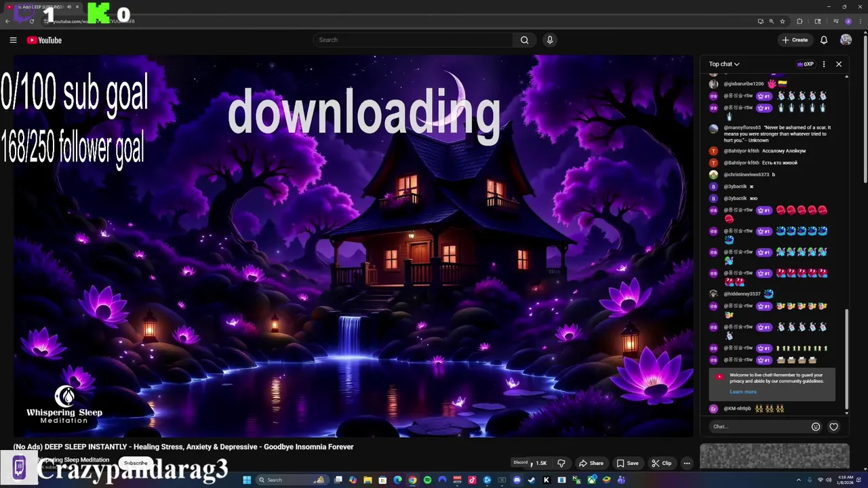
Task: Open File Explorer from the taskbar
Action: coord(368,480)
